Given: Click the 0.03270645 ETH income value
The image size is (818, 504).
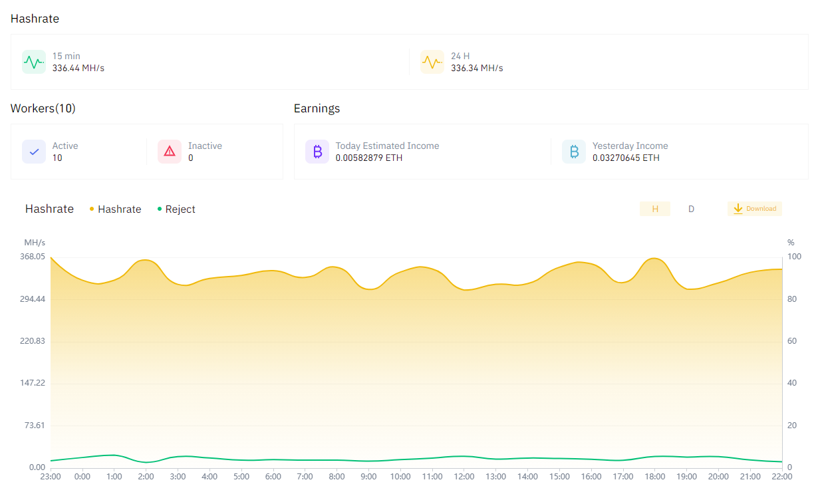Looking at the screenshot, I should pos(626,158).
